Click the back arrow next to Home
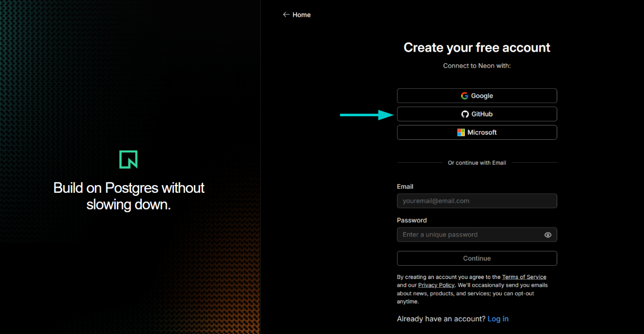The height and width of the screenshot is (334, 644). click(286, 14)
